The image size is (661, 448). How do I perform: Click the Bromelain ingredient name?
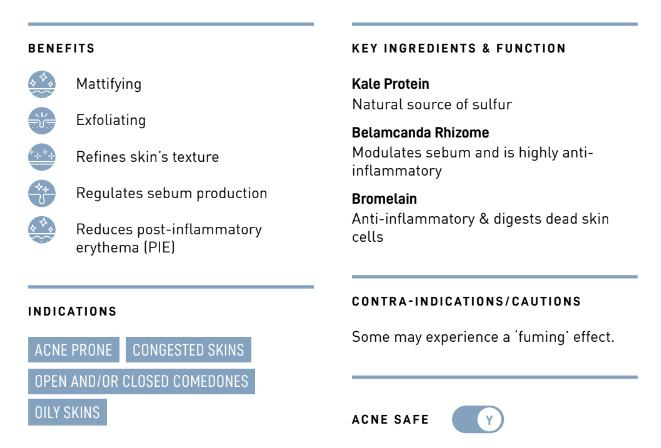click(384, 199)
